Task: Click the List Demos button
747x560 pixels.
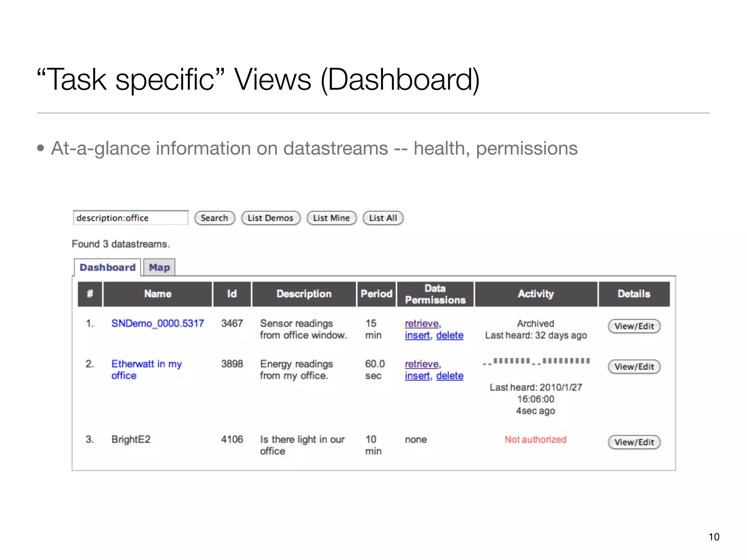Action: tap(270, 218)
